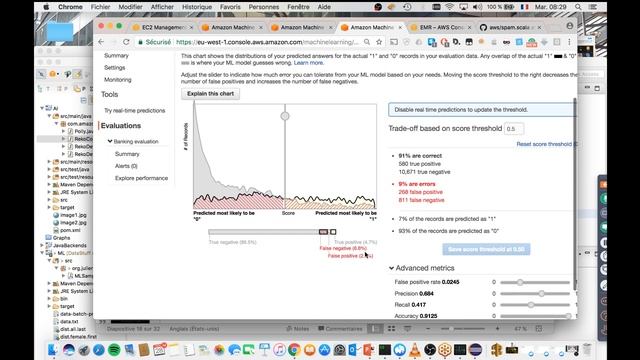Open Siri from the Dock

click(x=69, y=350)
